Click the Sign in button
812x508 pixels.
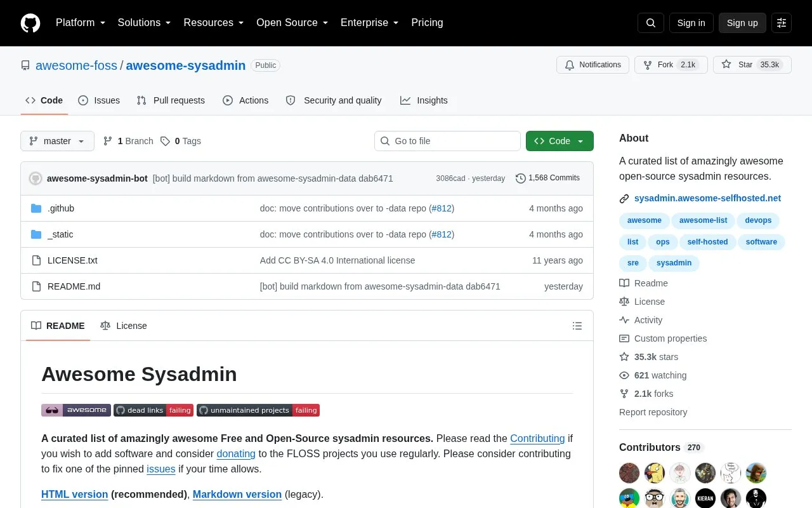[x=691, y=23]
